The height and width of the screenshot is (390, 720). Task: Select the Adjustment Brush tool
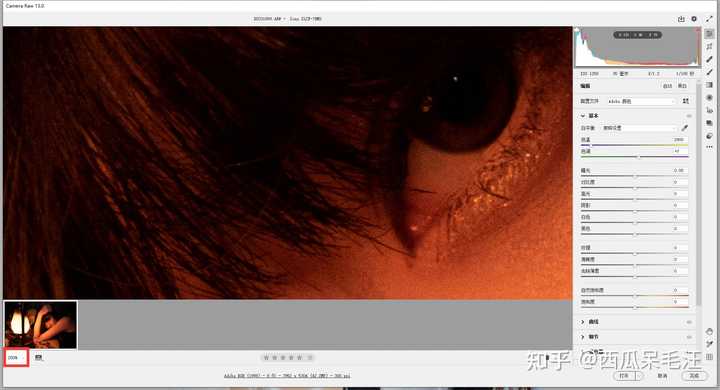pyautogui.click(x=709, y=72)
